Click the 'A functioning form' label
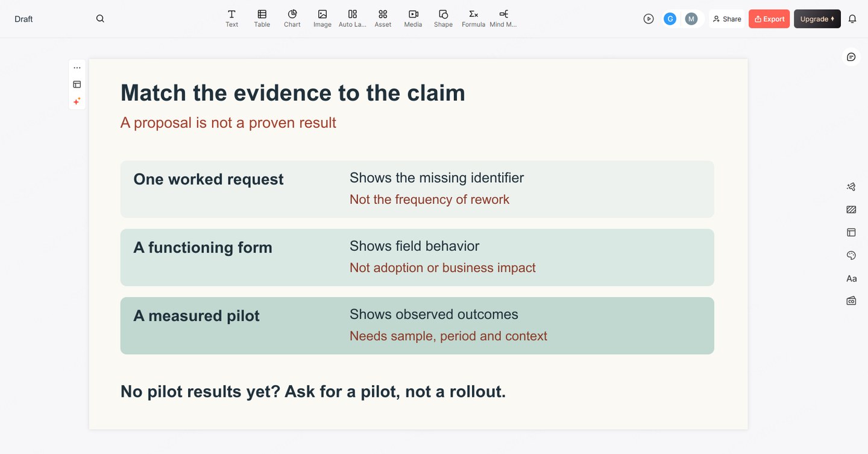 203,248
